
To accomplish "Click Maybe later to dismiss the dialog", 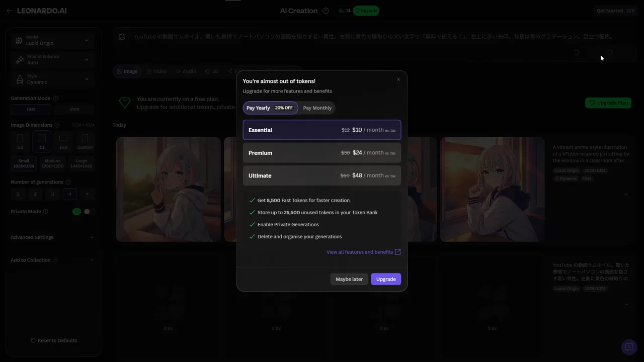I will pyautogui.click(x=349, y=279).
